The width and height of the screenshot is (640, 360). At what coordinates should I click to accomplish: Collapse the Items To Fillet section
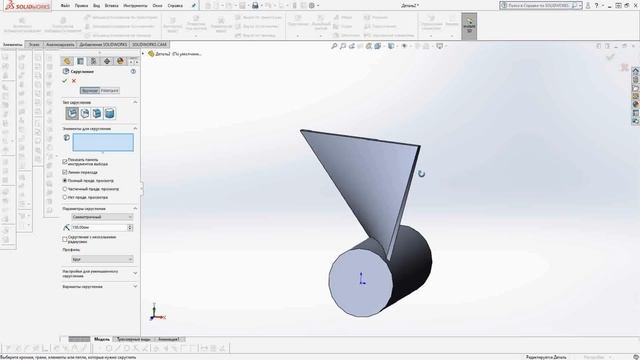[x=135, y=129]
